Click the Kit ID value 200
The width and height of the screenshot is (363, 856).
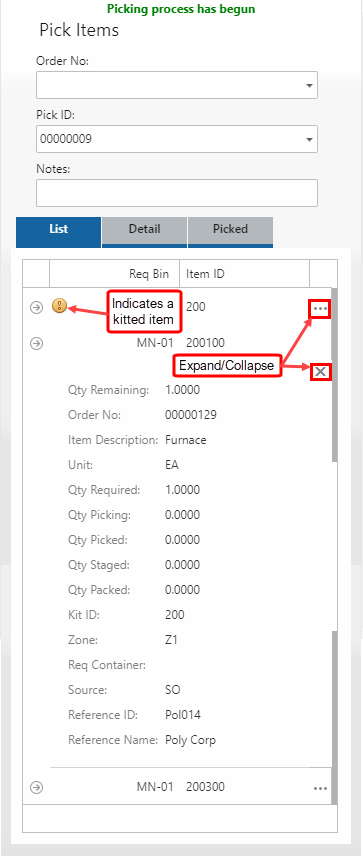tap(175, 615)
